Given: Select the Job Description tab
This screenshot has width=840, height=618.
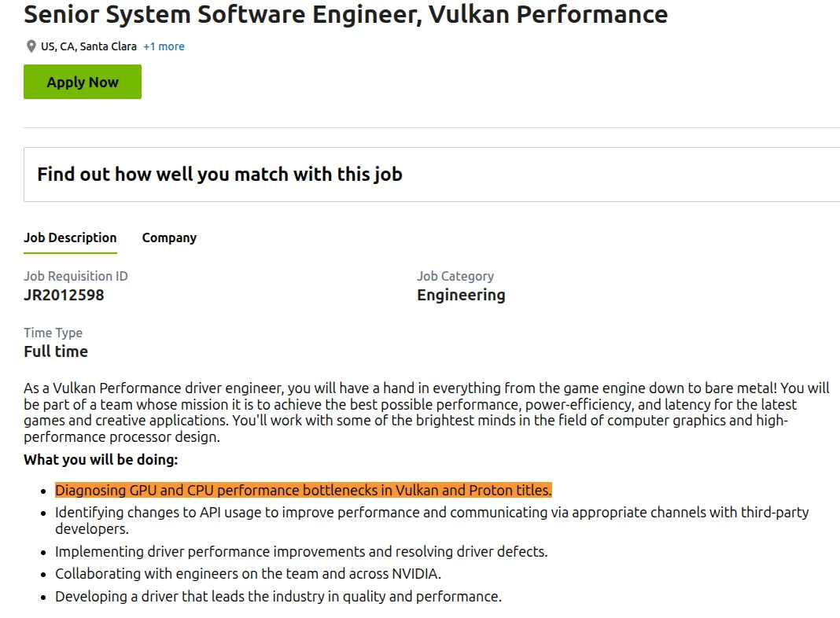Looking at the screenshot, I should [70, 237].
